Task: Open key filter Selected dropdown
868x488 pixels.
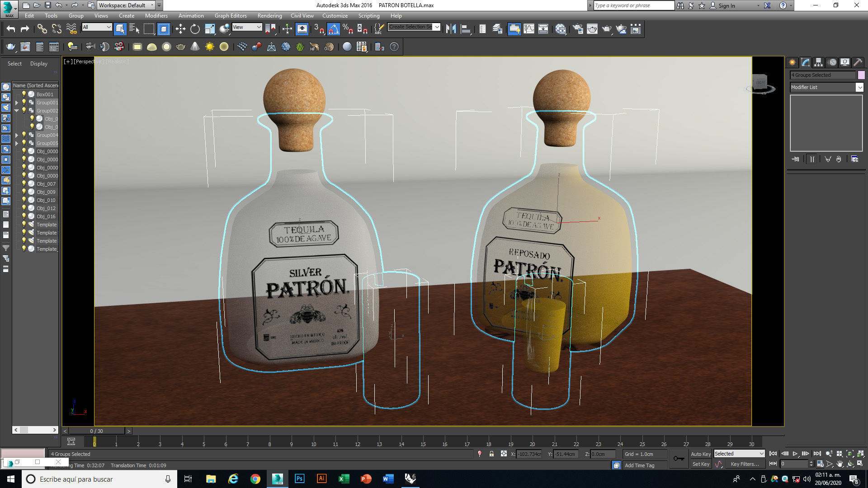Action: click(x=739, y=454)
